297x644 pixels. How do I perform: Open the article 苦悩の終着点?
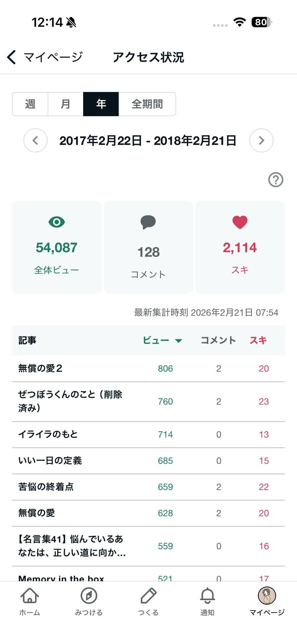(148, 487)
